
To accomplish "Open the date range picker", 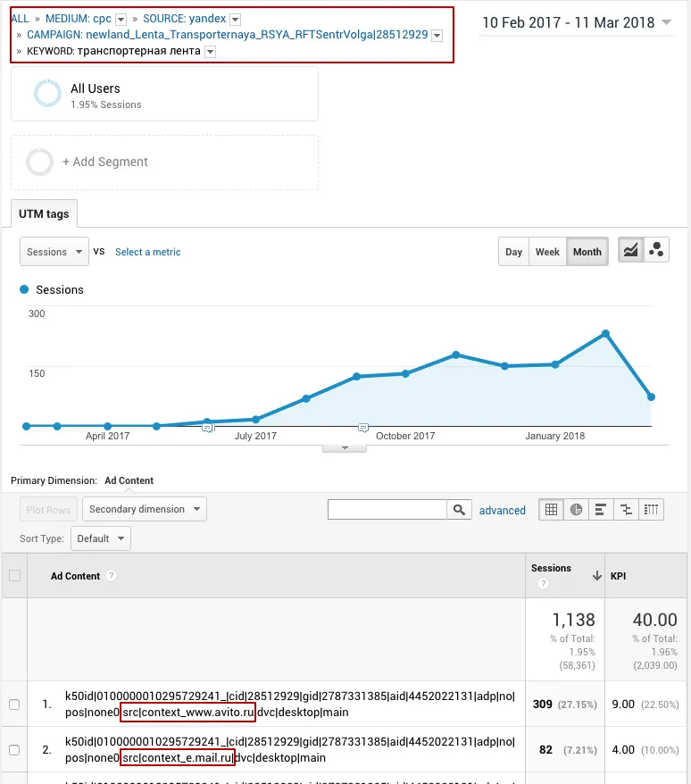I will point(577,22).
